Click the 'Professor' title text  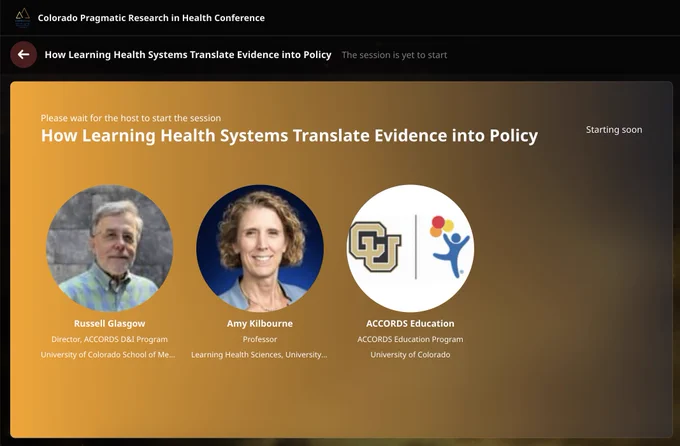[260, 339]
